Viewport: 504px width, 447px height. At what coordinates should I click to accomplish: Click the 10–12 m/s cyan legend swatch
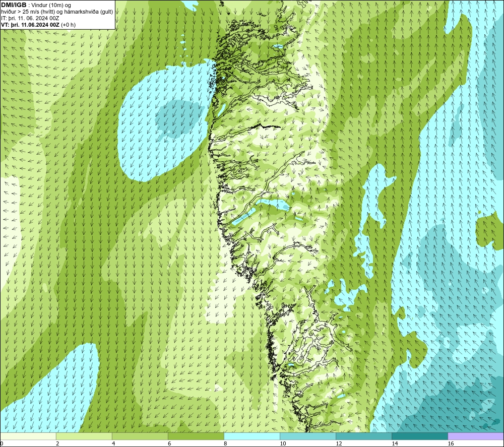point(307,436)
